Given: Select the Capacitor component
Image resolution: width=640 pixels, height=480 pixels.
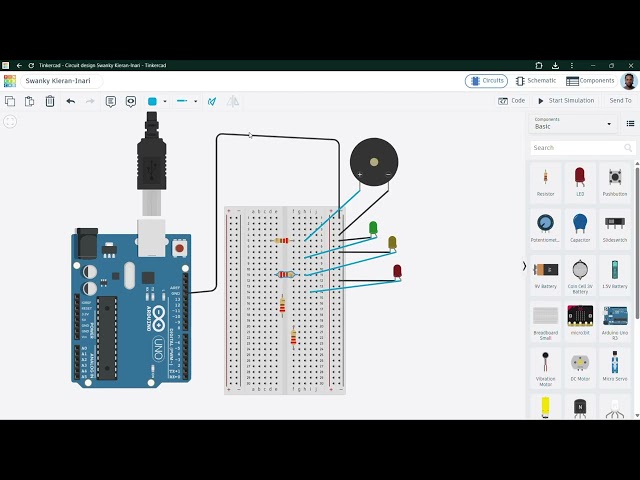Looking at the screenshot, I should [x=580, y=229].
